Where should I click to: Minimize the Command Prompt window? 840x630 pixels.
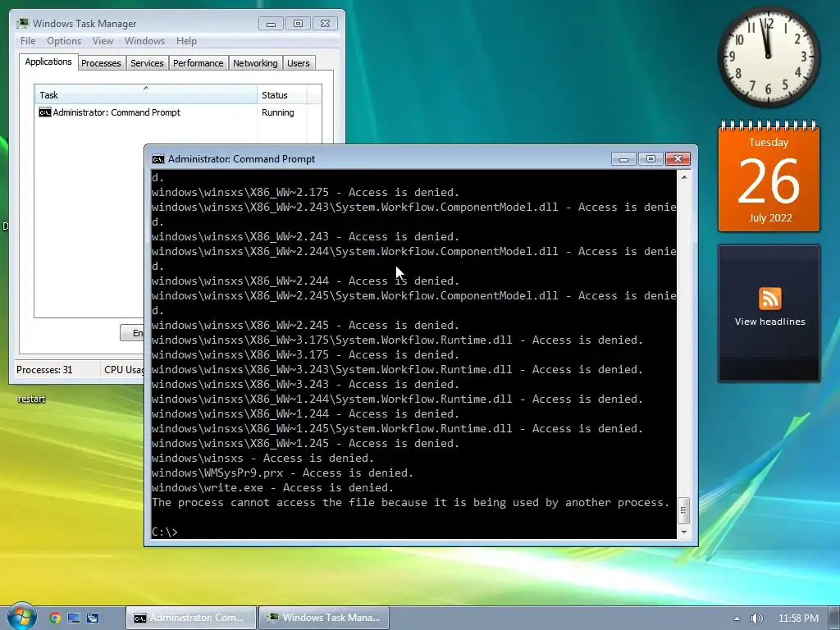(x=623, y=159)
